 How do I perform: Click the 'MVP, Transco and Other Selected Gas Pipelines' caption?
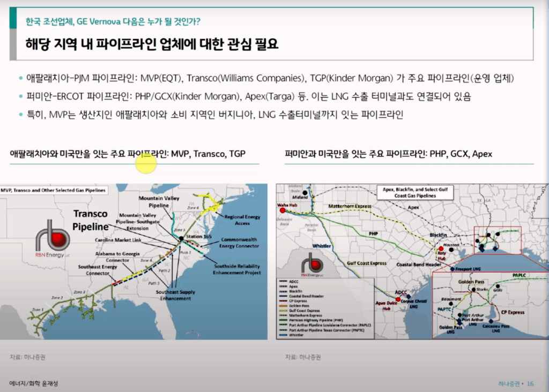pyautogui.click(x=53, y=190)
